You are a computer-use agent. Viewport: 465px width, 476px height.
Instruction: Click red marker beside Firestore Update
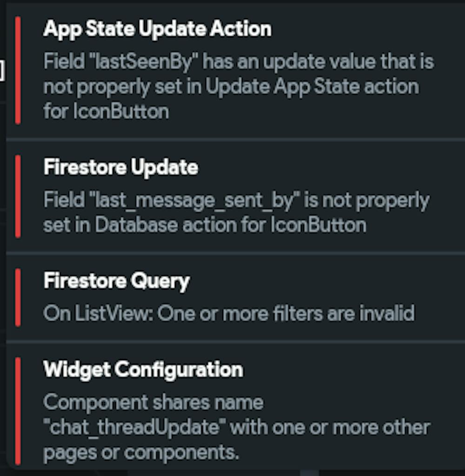pyautogui.click(x=18, y=196)
